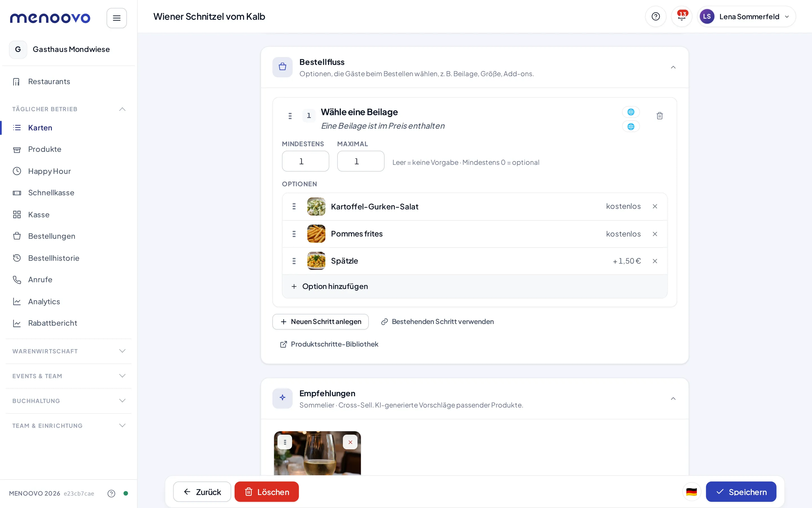Viewport: 812px width, 508px height.
Task: Click the translate globe icon beside Eine Beilage description
Action: tap(630, 127)
